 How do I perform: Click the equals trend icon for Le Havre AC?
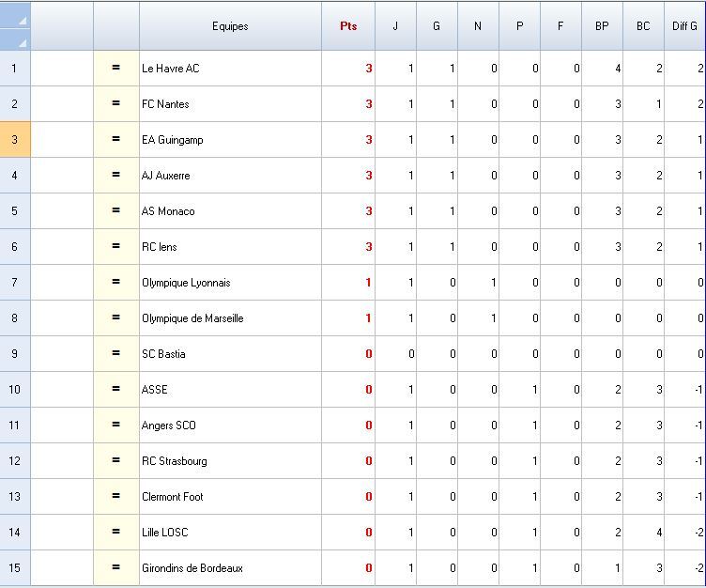coord(116,68)
